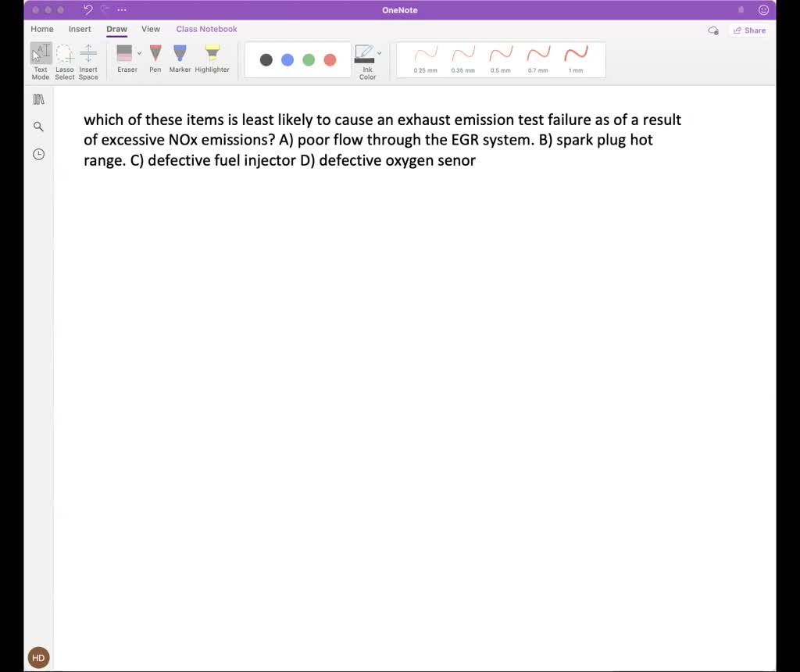The width and height of the screenshot is (800, 672).
Task: Select the Highlighter tool
Action: pos(212,58)
